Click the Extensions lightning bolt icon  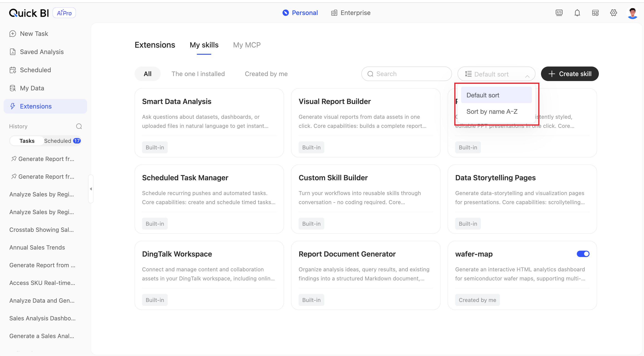point(13,106)
